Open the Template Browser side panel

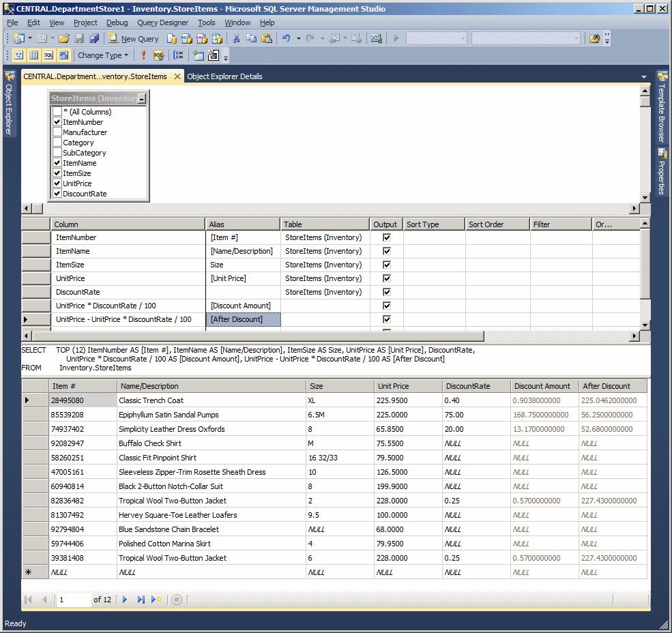click(662, 107)
